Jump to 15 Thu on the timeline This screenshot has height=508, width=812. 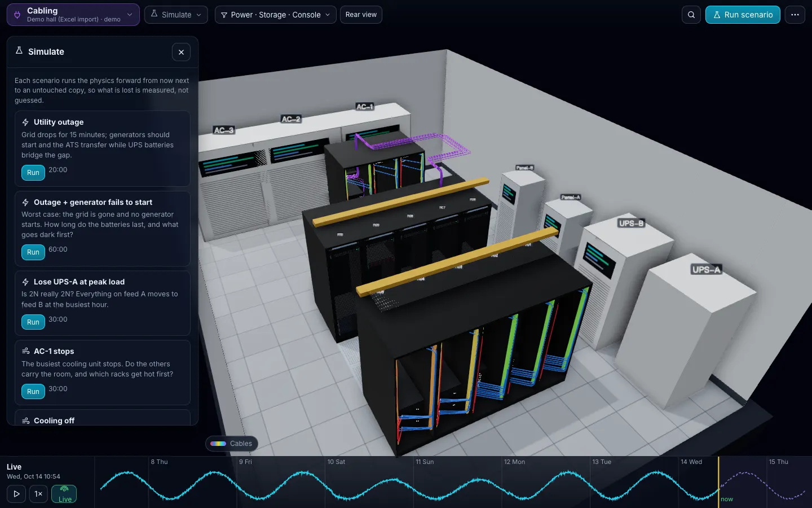778,462
